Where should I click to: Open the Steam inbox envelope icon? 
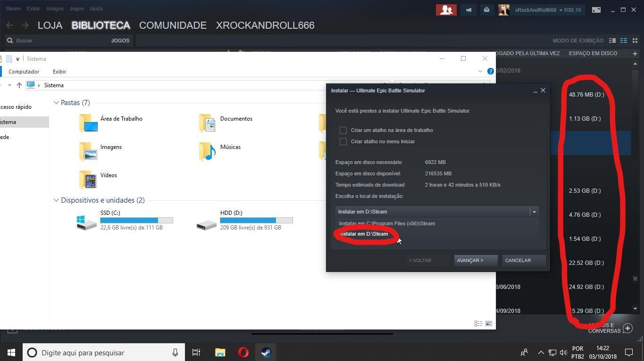(486, 10)
